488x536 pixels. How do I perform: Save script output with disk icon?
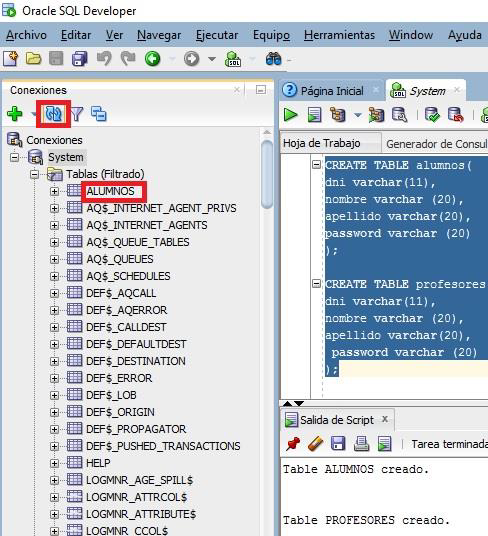pyautogui.click(x=338, y=444)
